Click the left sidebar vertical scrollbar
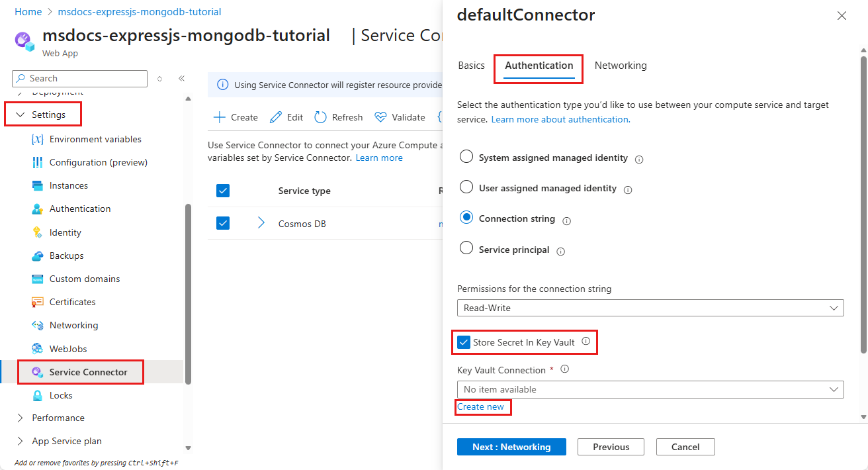 pos(188,291)
